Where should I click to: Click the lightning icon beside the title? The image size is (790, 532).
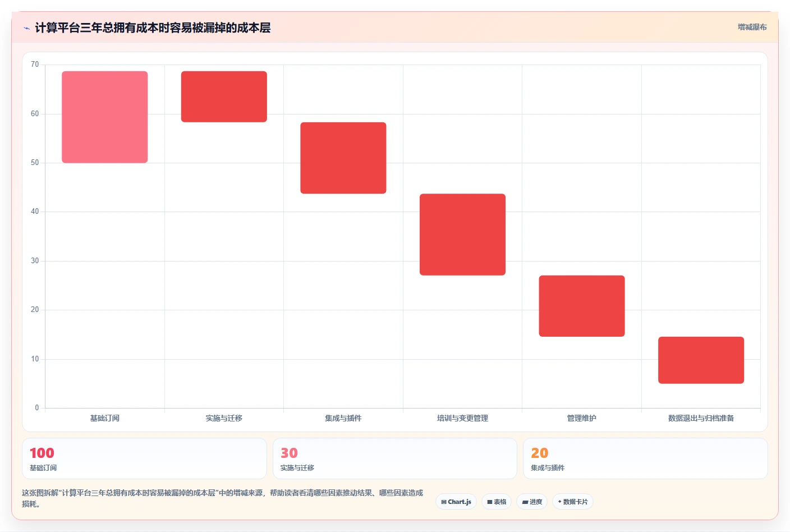click(x=26, y=28)
